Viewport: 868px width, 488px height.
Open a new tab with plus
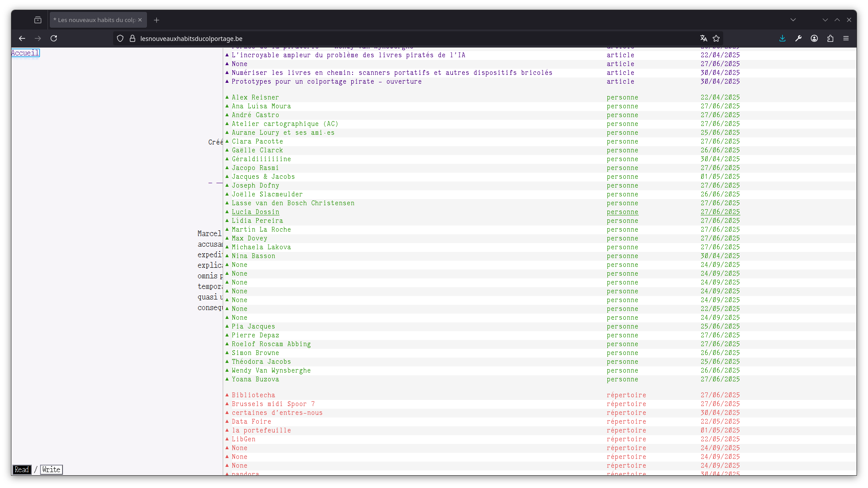(x=157, y=20)
